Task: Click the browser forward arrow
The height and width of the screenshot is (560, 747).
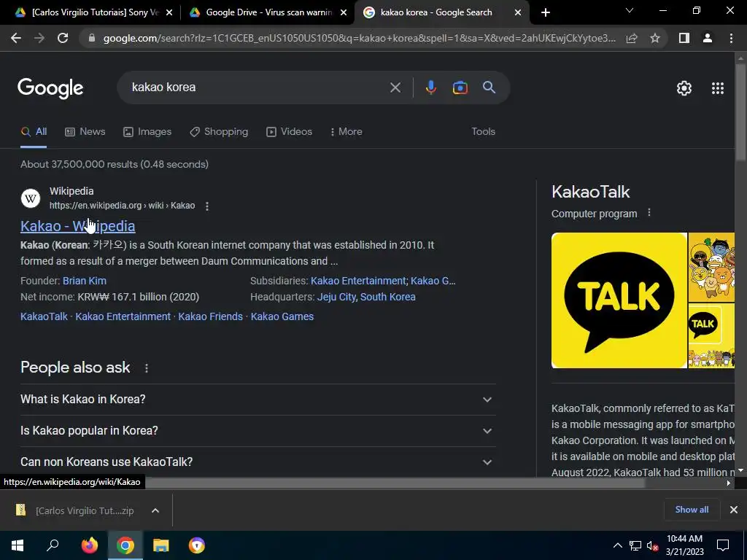Action: [39, 38]
